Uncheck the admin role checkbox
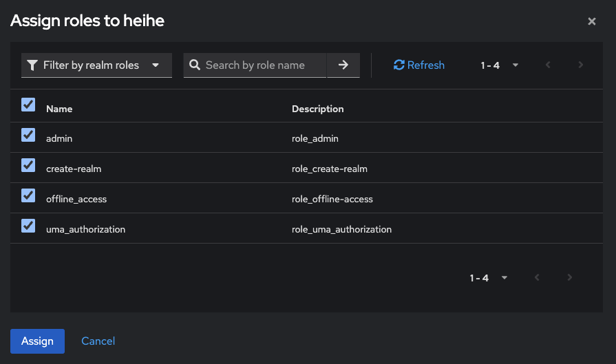616x364 pixels. pos(28,135)
